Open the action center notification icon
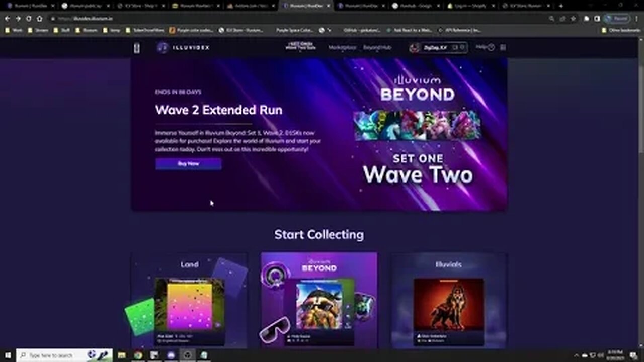Viewport: 644px width, 362px height. (633, 355)
